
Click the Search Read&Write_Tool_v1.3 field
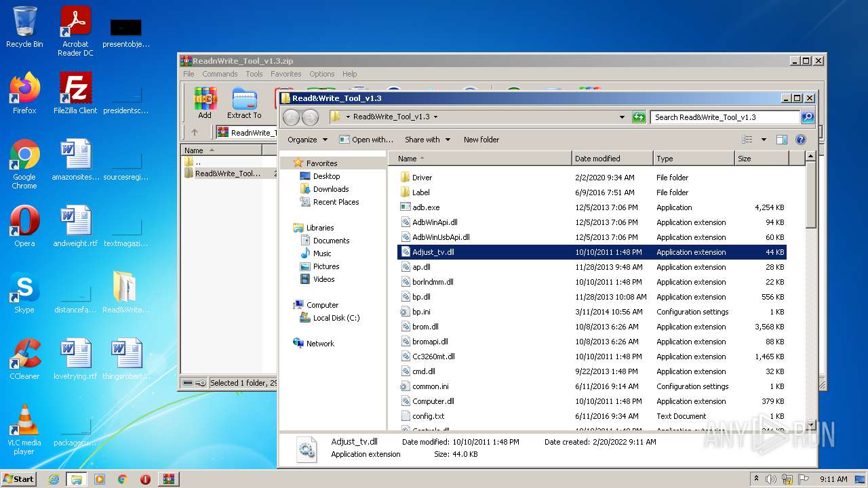pos(725,117)
